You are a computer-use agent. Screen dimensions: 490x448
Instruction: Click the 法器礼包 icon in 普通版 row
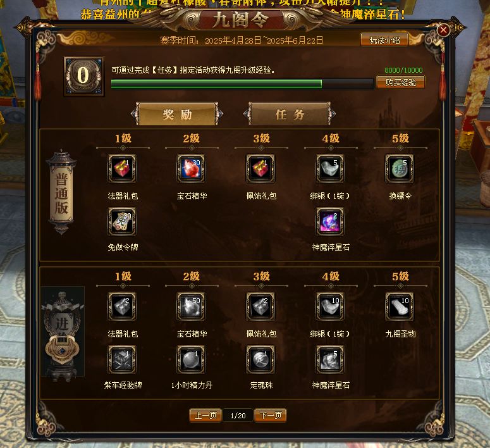coord(122,168)
